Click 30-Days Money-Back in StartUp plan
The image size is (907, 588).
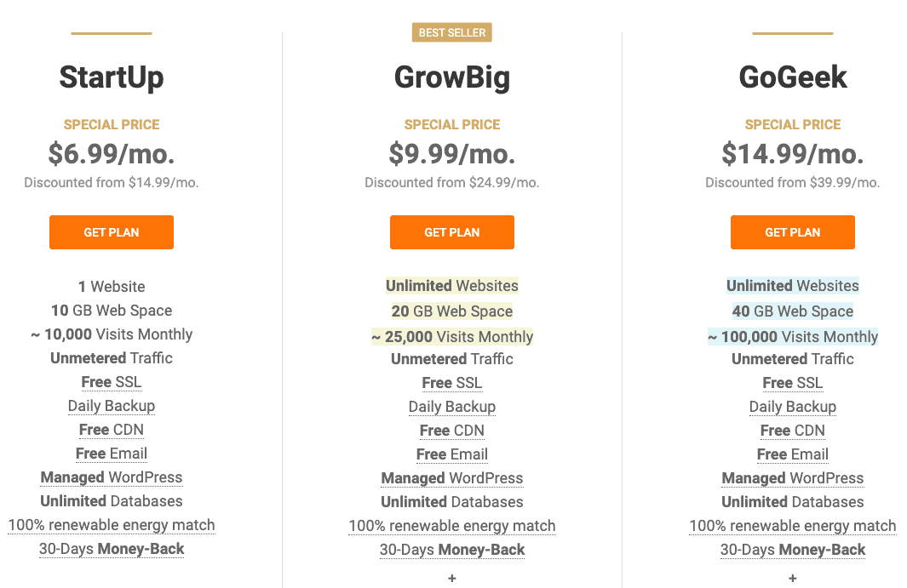pyautogui.click(x=112, y=549)
